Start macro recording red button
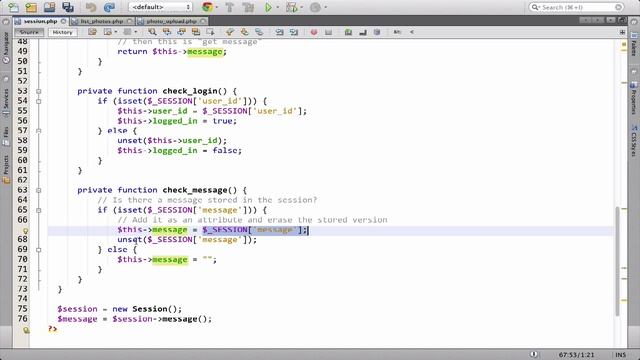 click(x=314, y=32)
